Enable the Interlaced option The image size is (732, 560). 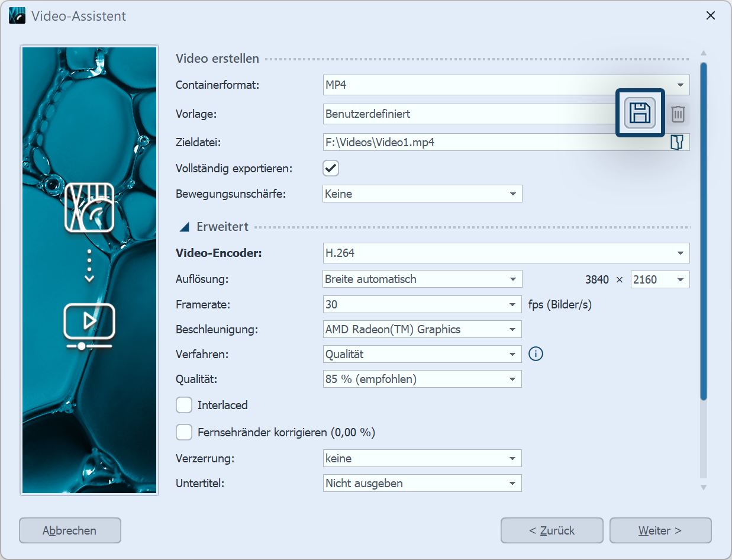[x=184, y=405]
